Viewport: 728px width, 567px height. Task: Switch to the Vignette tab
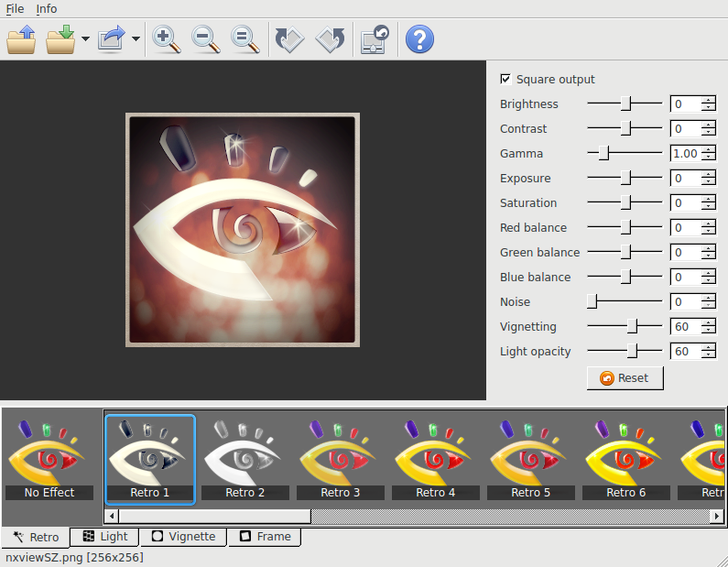(x=183, y=537)
